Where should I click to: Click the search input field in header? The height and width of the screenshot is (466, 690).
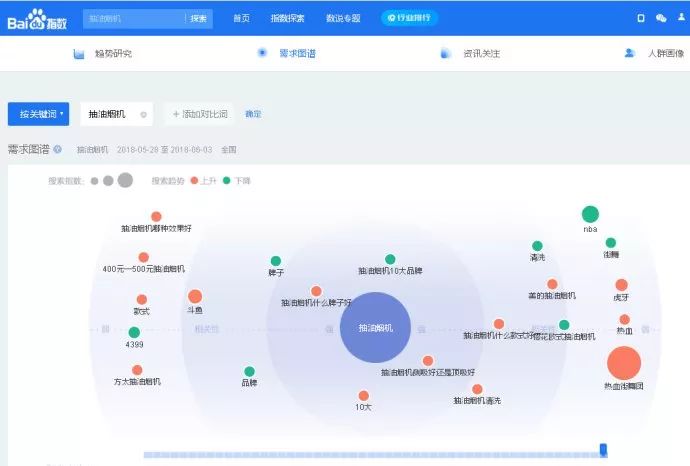(134, 18)
